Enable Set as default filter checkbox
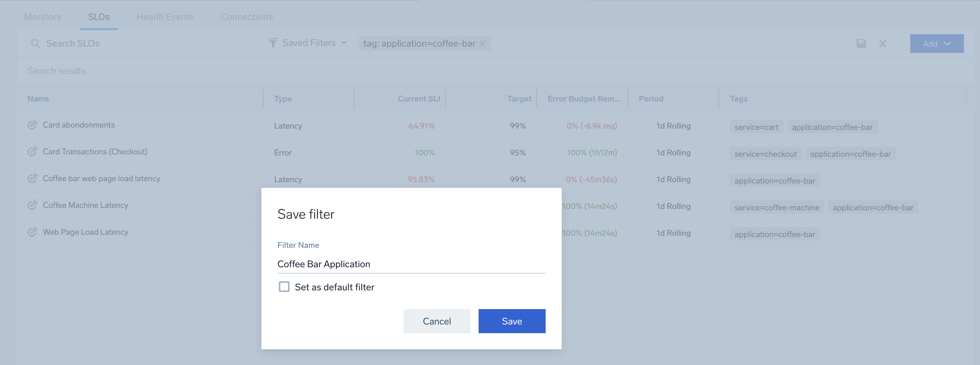This screenshot has height=365, width=980. tap(284, 287)
